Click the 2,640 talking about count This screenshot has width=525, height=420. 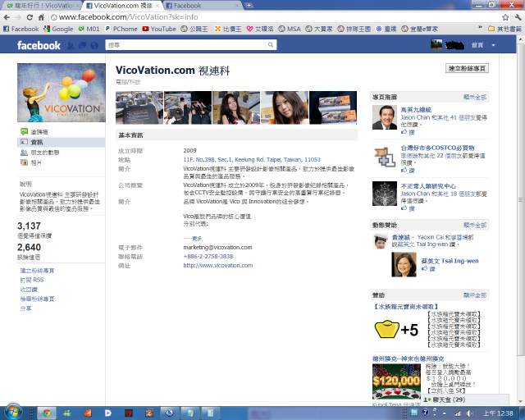(x=29, y=248)
